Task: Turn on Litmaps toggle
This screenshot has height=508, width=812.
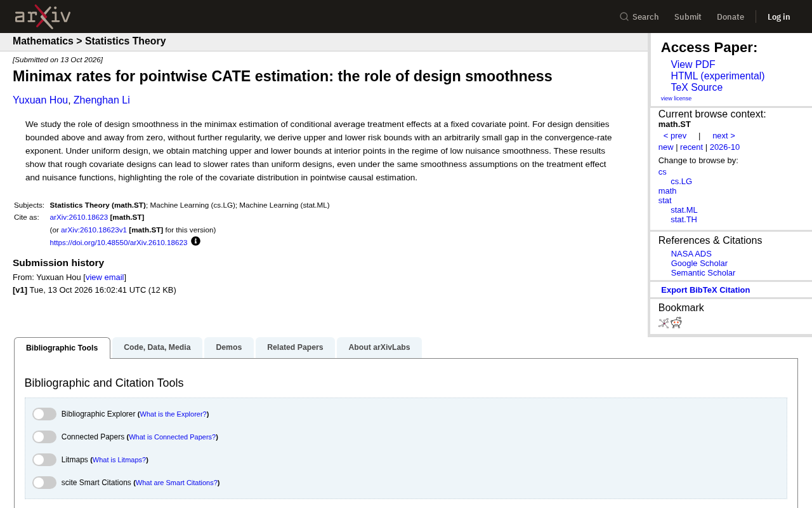Action: (x=44, y=460)
